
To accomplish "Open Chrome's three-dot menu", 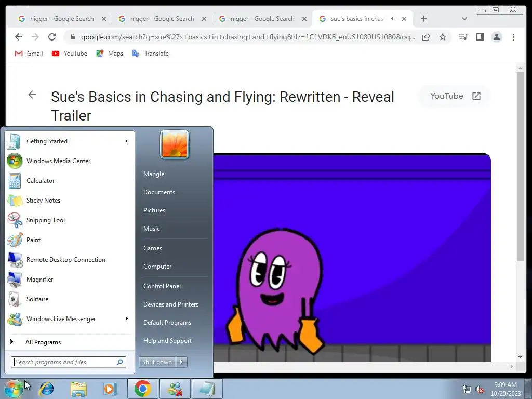I will click(513, 37).
